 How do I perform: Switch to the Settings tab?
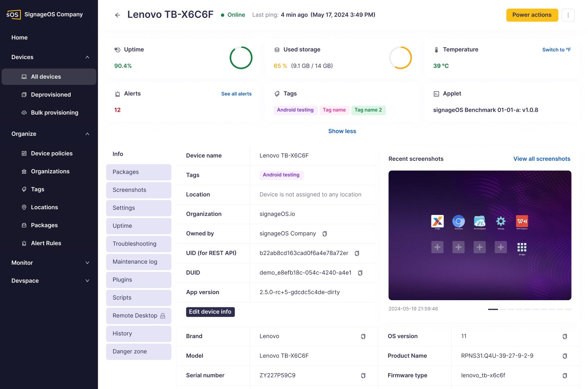click(x=139, y=208)
